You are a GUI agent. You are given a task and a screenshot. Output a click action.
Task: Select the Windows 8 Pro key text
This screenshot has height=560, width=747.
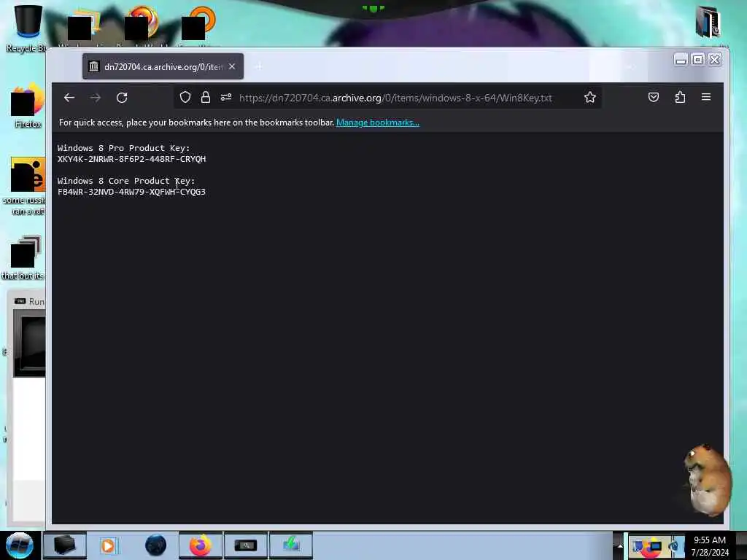pyautogui.click(x=131, y=159)
